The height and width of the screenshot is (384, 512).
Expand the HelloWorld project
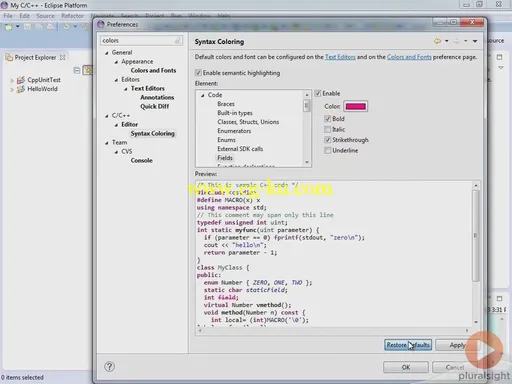[12, 89]
